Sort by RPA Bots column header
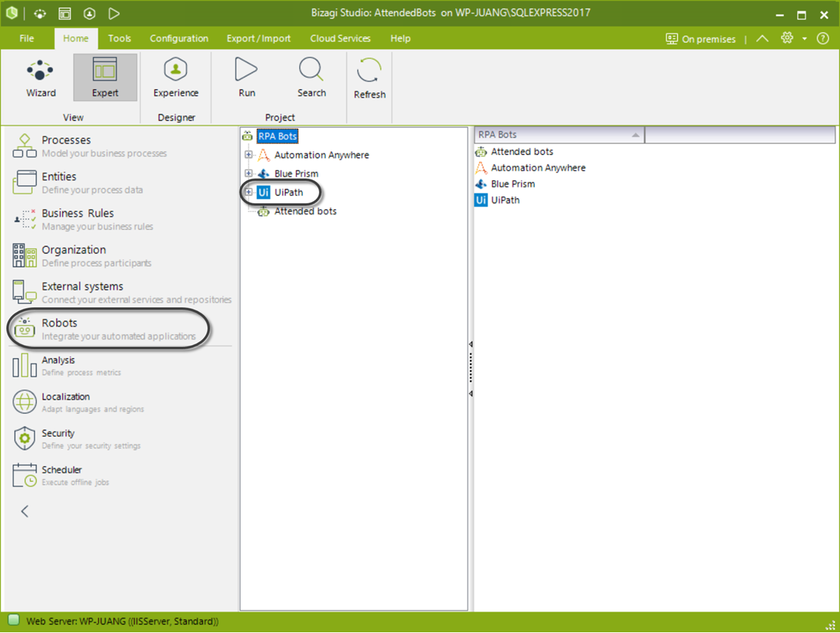 point(559,135)
